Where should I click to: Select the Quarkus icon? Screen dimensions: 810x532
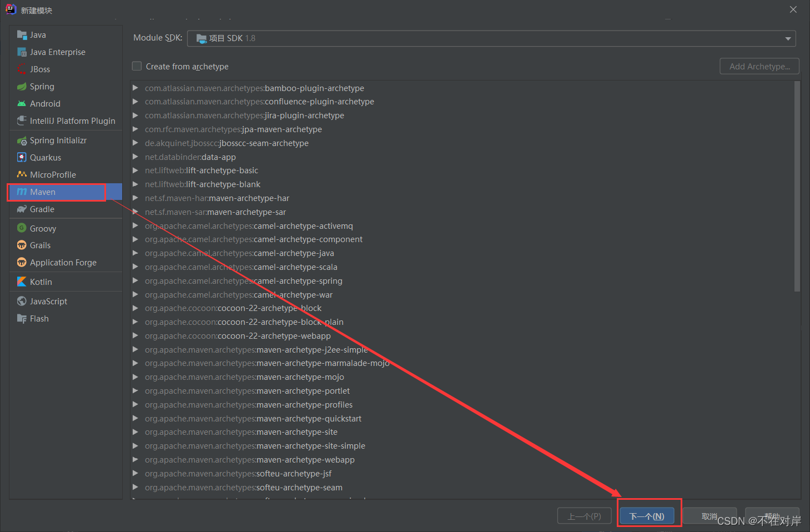tap(22, 158)
